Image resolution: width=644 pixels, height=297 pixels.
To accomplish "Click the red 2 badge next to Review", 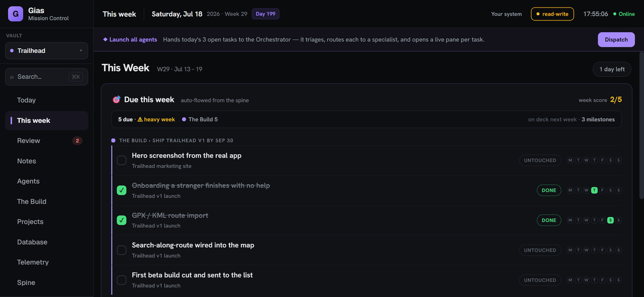I will [x=77, y=141].
